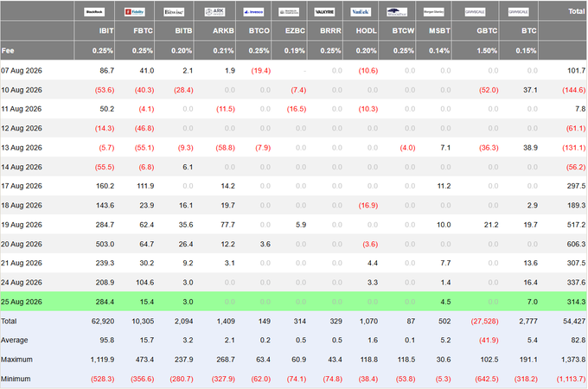The width and height of the screenshot is (588, 389).
Task: Click the (58.8) ARKB value on 13 Aug
Action: pos(226,148)
